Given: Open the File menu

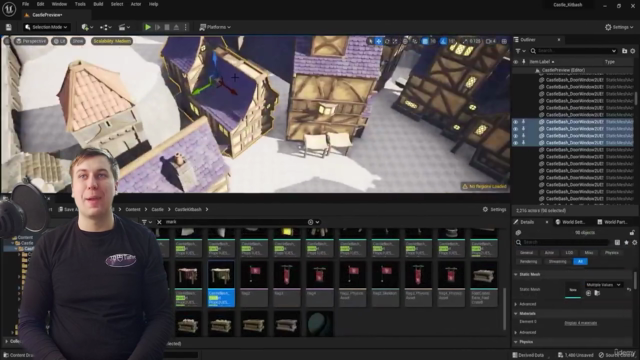Looking at the screenshot, I should pos(25,4).
